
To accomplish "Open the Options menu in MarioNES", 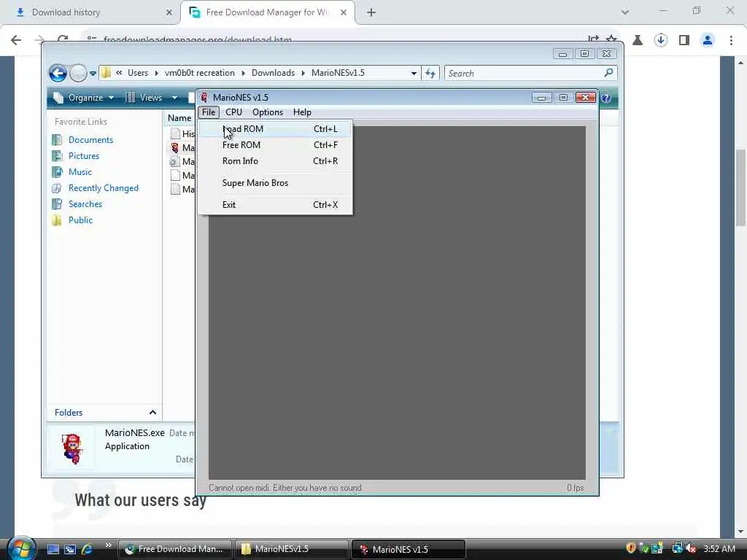I will 268,112.
